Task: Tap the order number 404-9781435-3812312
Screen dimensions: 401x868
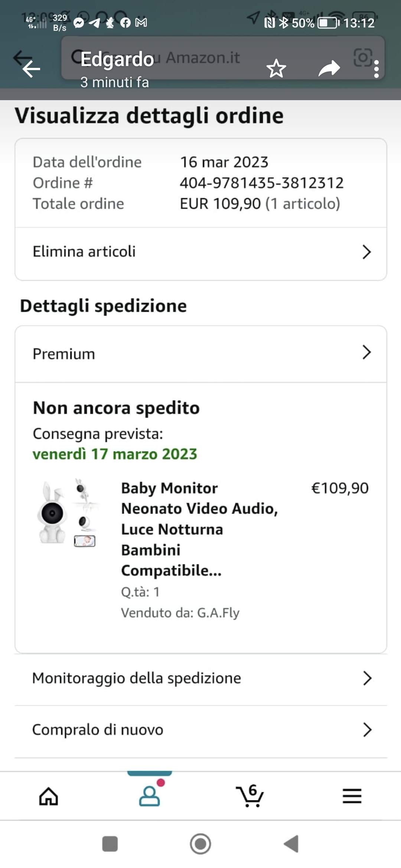Action: pos(262,183)
